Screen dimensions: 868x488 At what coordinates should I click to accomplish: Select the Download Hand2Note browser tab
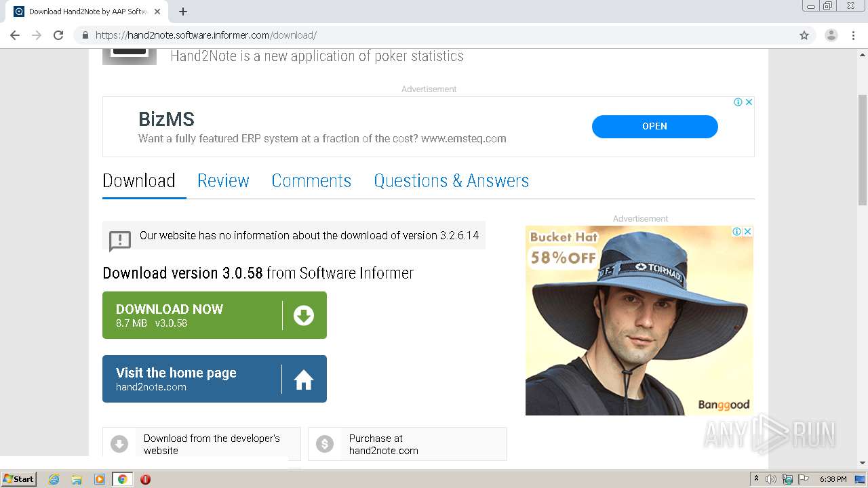pyautogui.click(x=88, y=12)
